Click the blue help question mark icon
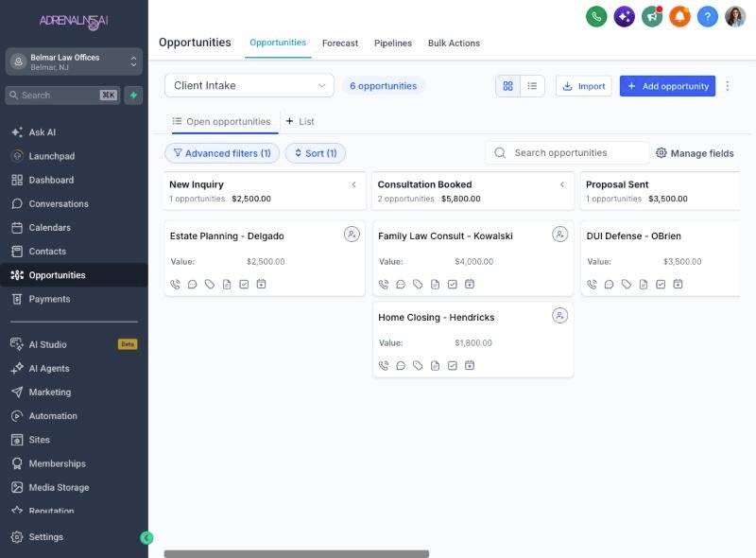 click(707, 17)
